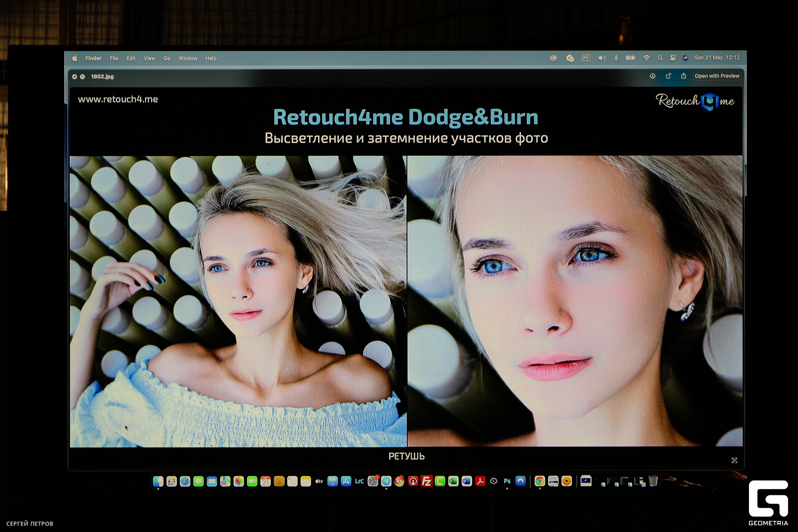Open the Apple menu
The image size is (798, 532).
pos(75,59)
